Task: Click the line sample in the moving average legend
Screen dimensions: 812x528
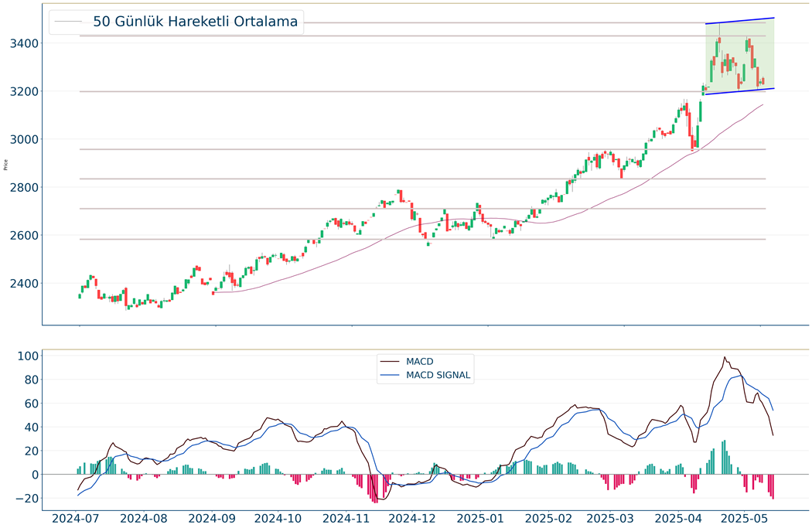Action: tap(69, 22)
